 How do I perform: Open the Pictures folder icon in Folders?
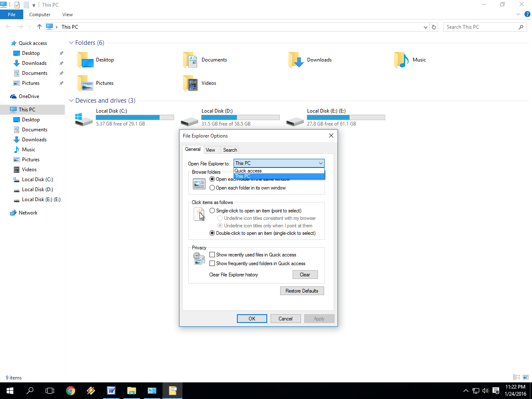tap(86, 84)
